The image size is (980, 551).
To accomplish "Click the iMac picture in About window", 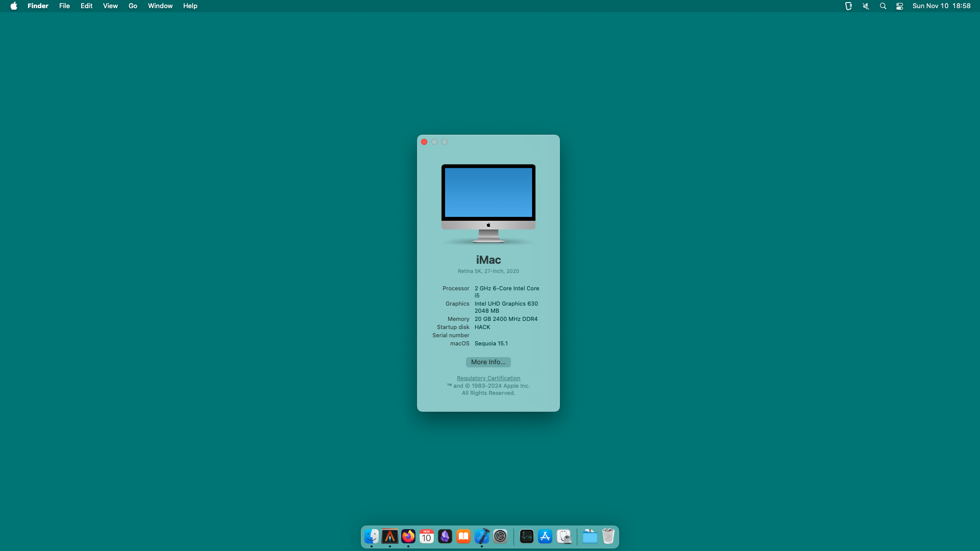I will (488, 204).
